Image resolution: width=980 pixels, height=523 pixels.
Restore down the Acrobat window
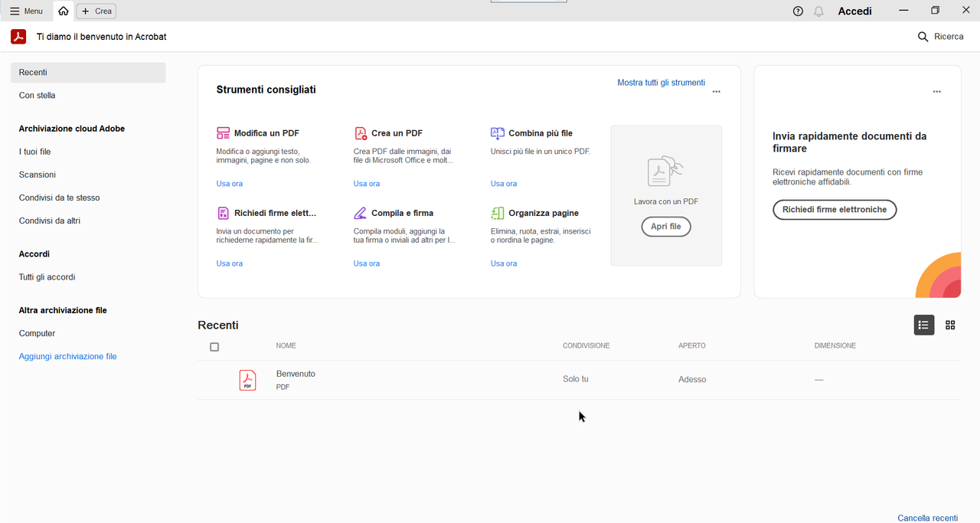coord(935,11)
